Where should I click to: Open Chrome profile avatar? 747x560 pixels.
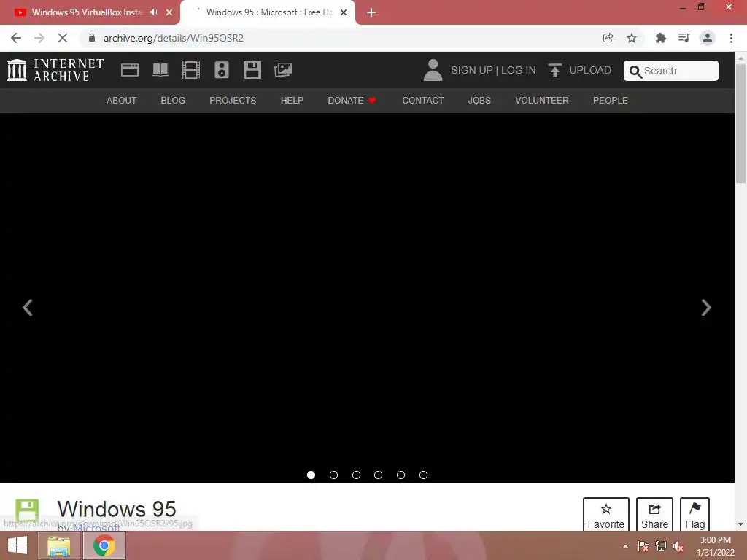point(708,38)
